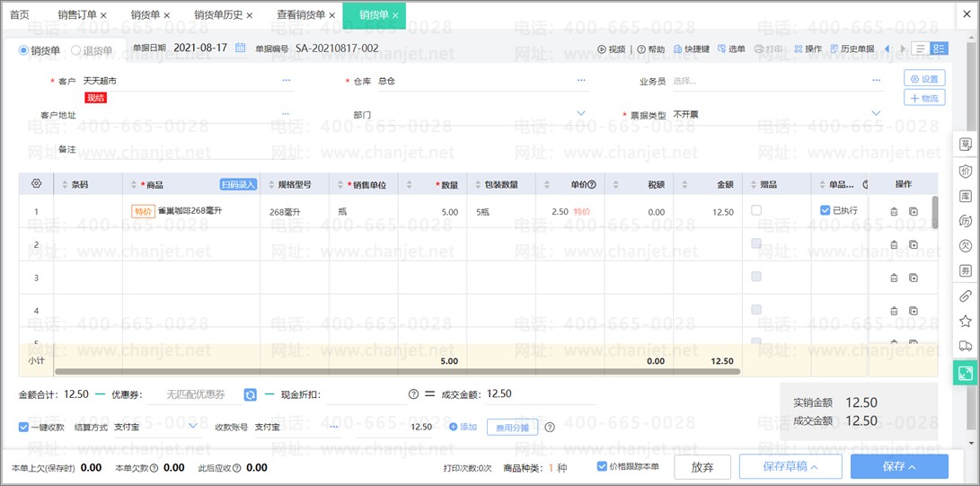980x486 pixels.
Task: Tick the 赠品 checkbox in row 1
Action: [x=756, y=210]
